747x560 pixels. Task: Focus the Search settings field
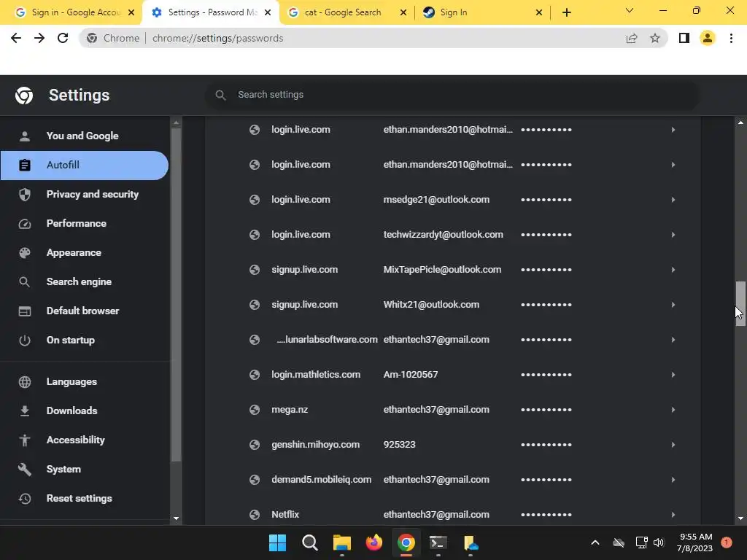452,95
